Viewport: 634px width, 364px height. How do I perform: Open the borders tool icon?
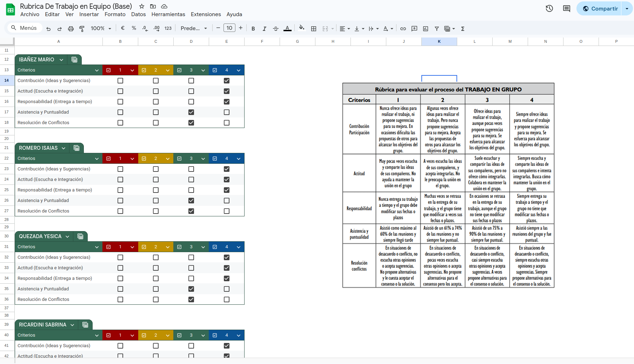(x=314, y=29)
